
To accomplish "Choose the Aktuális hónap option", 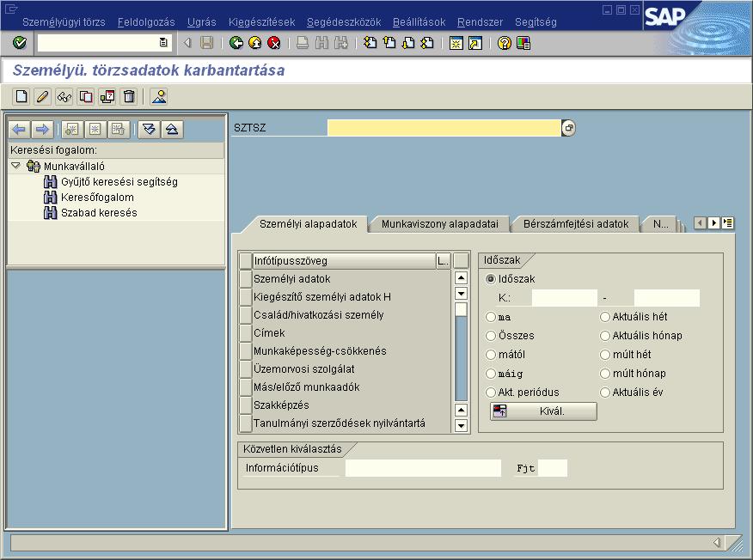I will [604, 336].
